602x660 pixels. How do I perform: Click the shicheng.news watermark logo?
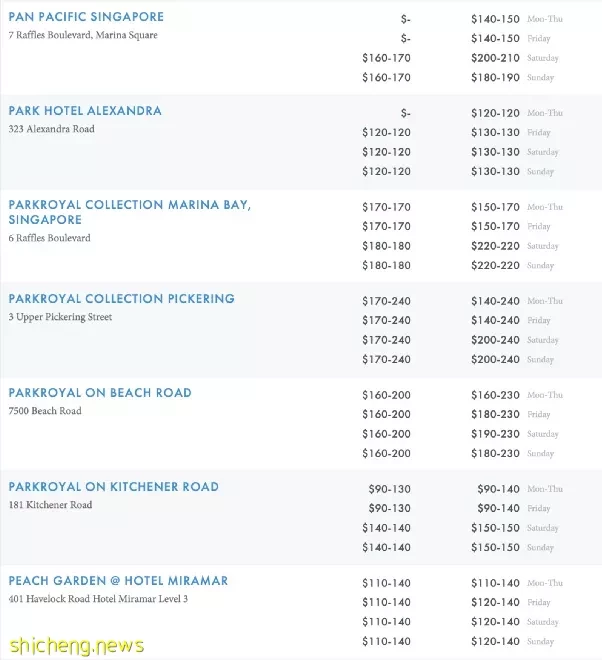tap(77, 646)
